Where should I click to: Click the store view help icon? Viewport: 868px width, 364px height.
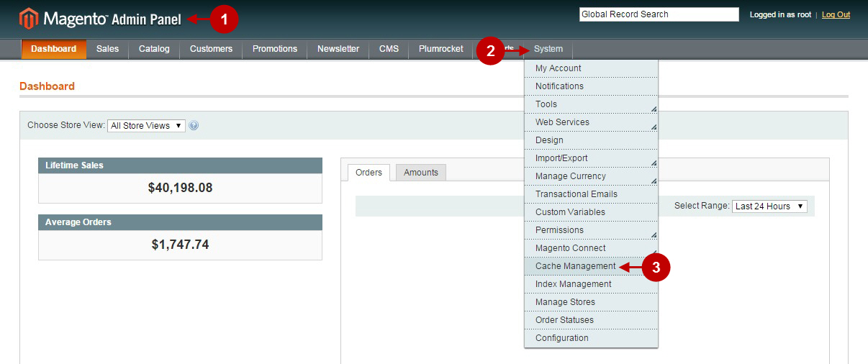(x=194, y=126)
